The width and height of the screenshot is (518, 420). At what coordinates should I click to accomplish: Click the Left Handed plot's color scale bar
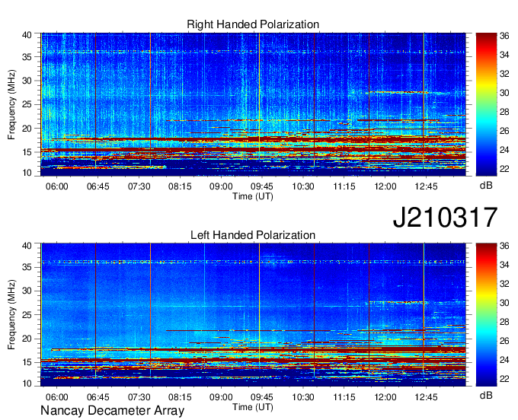486,315
